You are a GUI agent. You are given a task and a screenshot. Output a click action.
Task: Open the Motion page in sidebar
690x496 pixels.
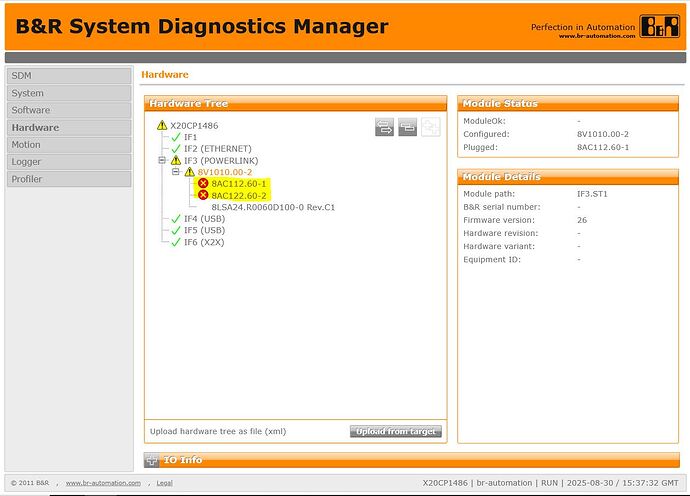click(69, 144)
